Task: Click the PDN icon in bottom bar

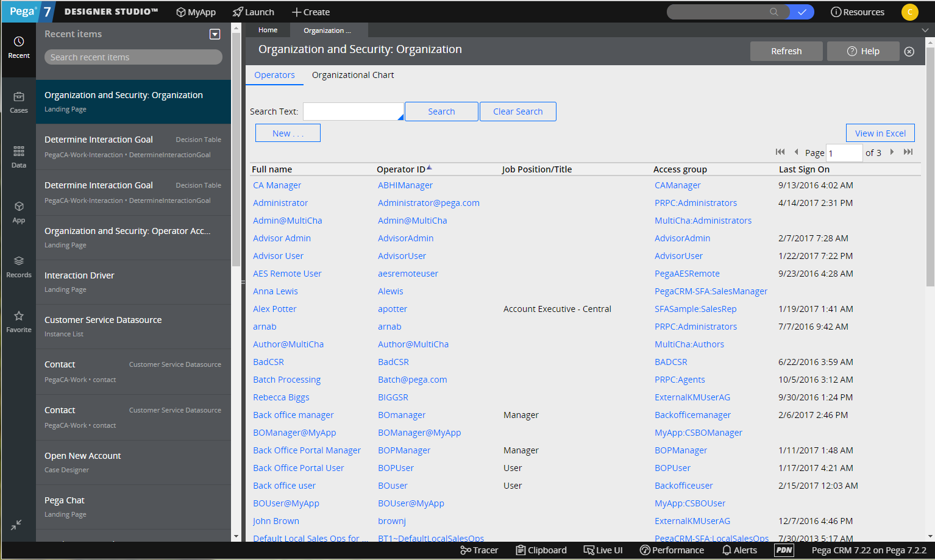Action: tap(784, 550)
